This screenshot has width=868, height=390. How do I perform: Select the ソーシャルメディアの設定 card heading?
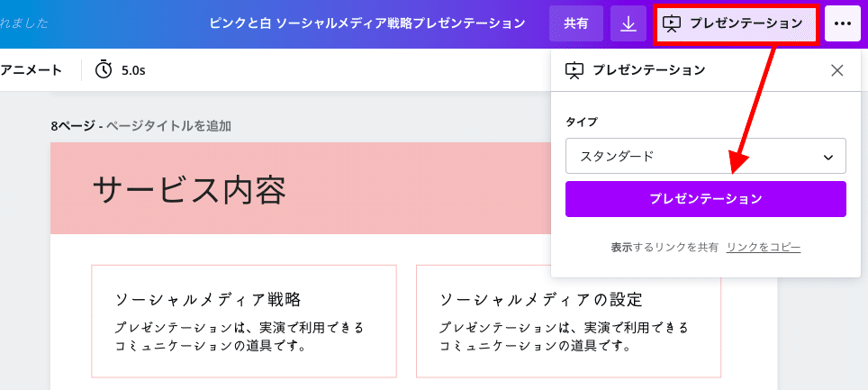coord(541,299)
